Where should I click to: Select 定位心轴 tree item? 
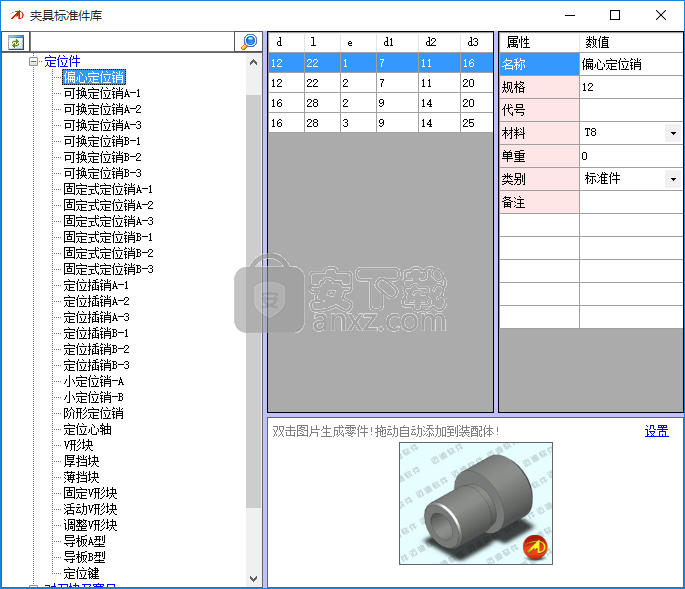pyautogui.click(x=87, y=430)
